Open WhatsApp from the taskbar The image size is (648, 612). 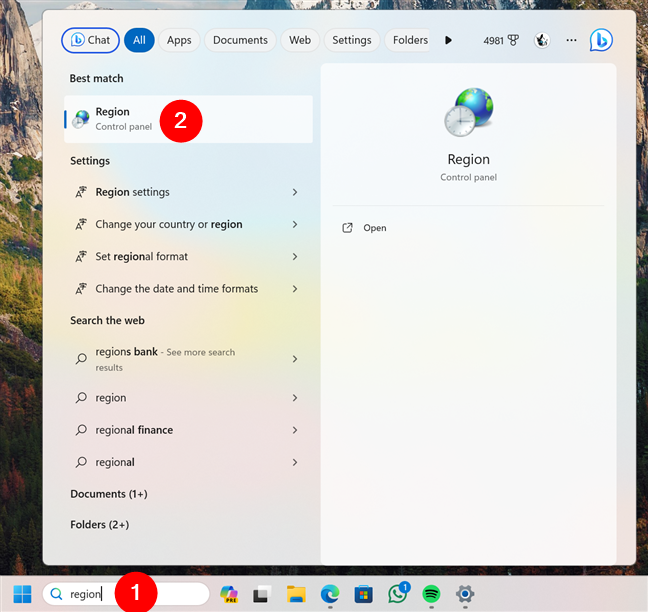[x=398, y=593]
